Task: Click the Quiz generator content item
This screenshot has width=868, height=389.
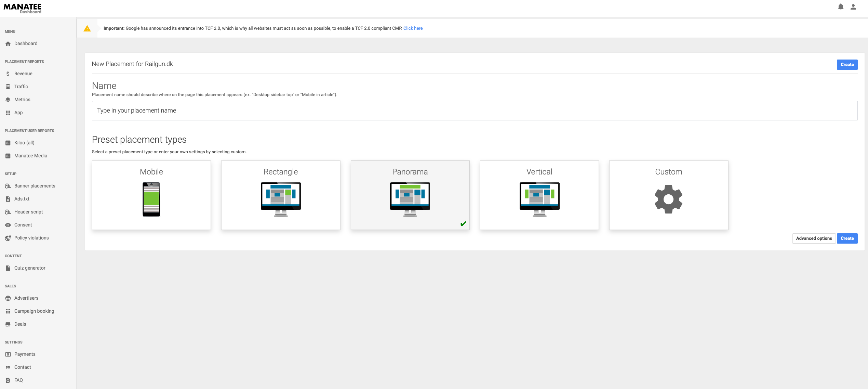Action: click(29, 268)
